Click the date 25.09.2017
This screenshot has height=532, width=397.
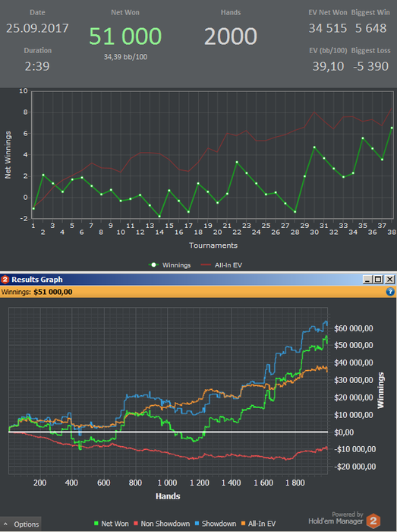[x=37, y=28]
